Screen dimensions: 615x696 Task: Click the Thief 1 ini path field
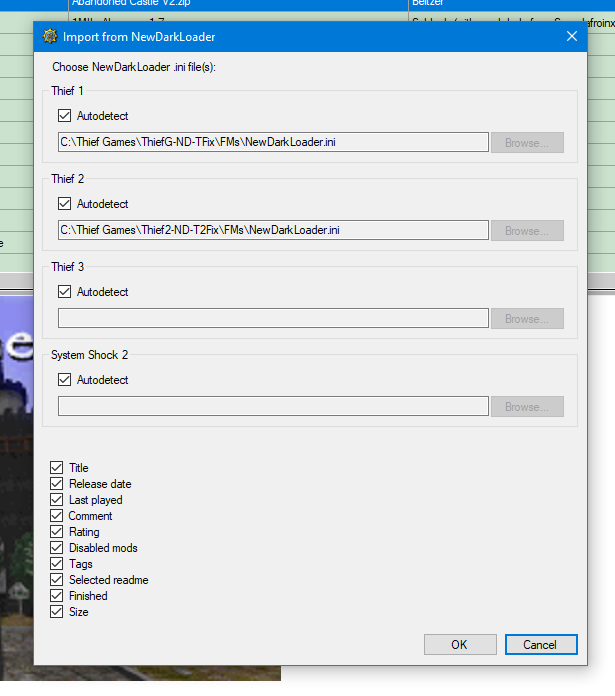point(273,142)
